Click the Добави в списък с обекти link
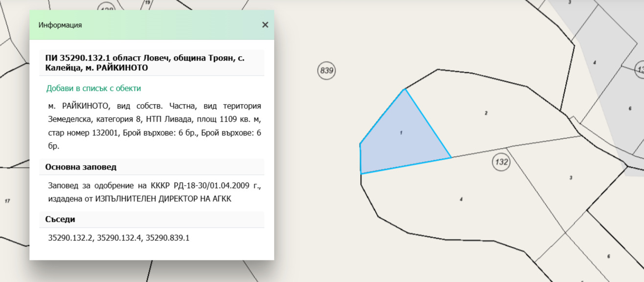Viewport: 644px width, 282px height. [93, 88]
